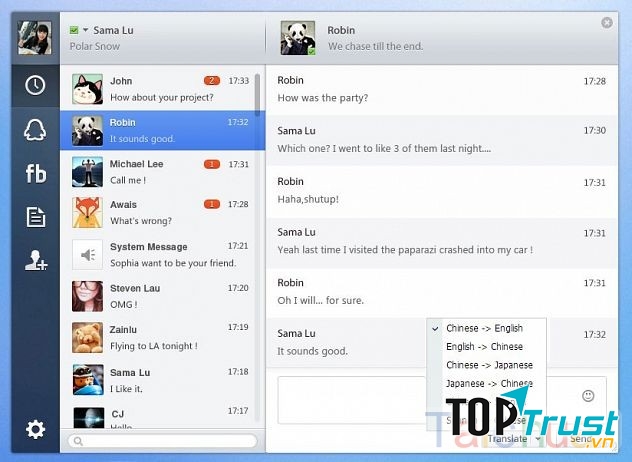632x462 pixels.
Task: Open the QQ penguin contacts icon
Action: coord(35,130)
